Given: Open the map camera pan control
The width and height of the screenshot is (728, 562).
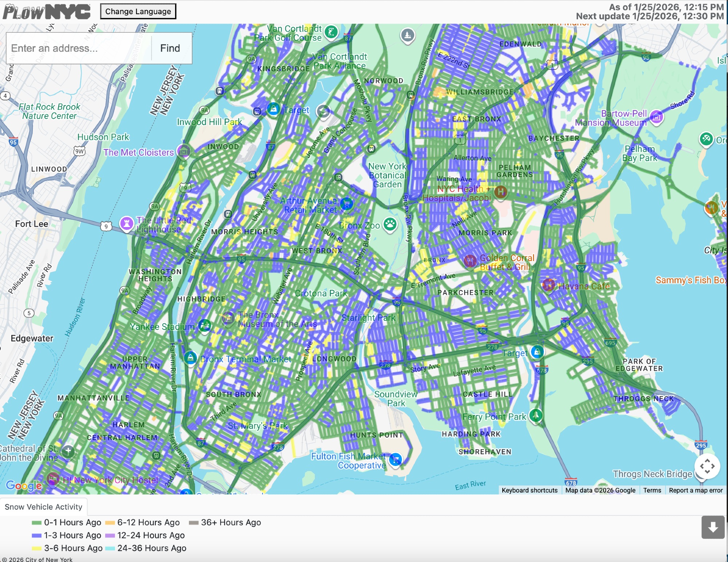Looking at the screenshot, I should [x=707, y=466].
